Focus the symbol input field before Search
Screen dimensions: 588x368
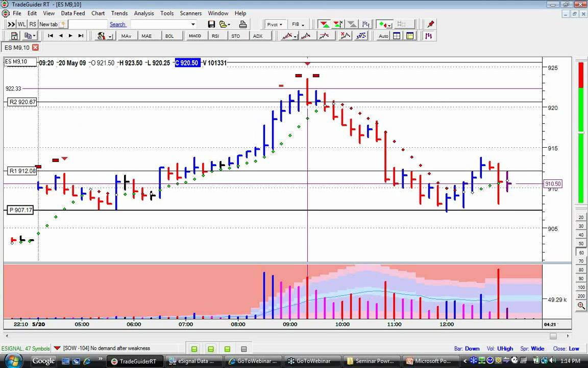[88, 25]
